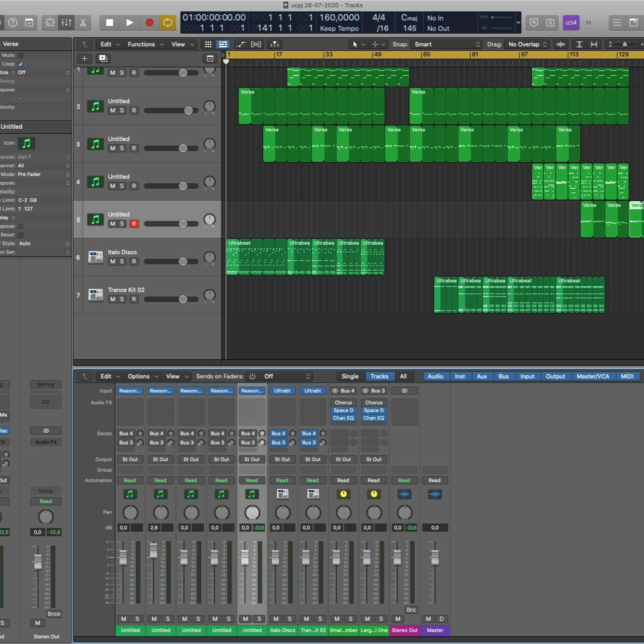Image resolution: width=644 pixels, height=644 pixels.
Task: Toggle the Loop checkbox for Verse region
Action: (x=21, y=64)
